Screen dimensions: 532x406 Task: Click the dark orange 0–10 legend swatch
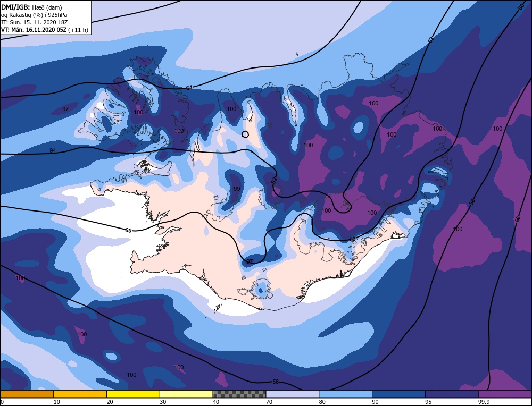pos(27,394)
